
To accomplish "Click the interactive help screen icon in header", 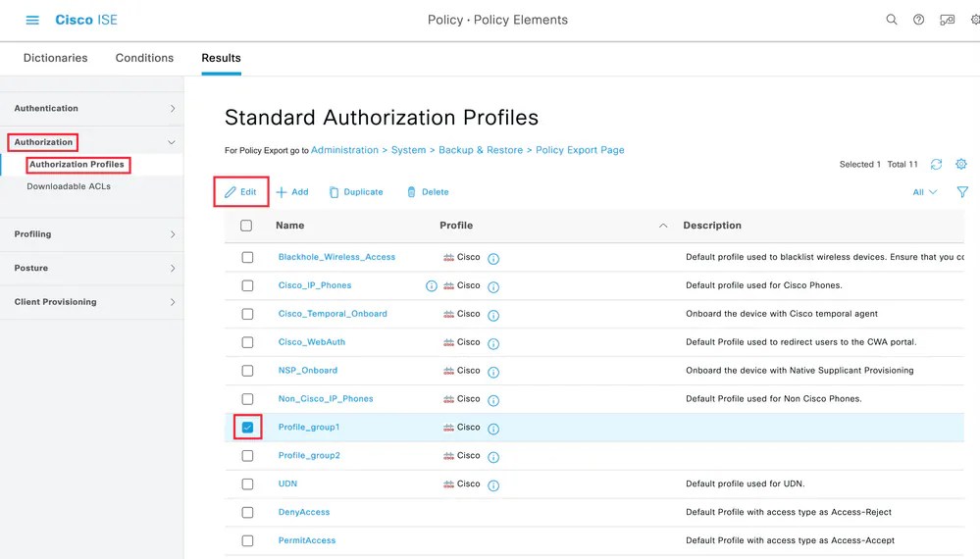I will pos(947,20).
